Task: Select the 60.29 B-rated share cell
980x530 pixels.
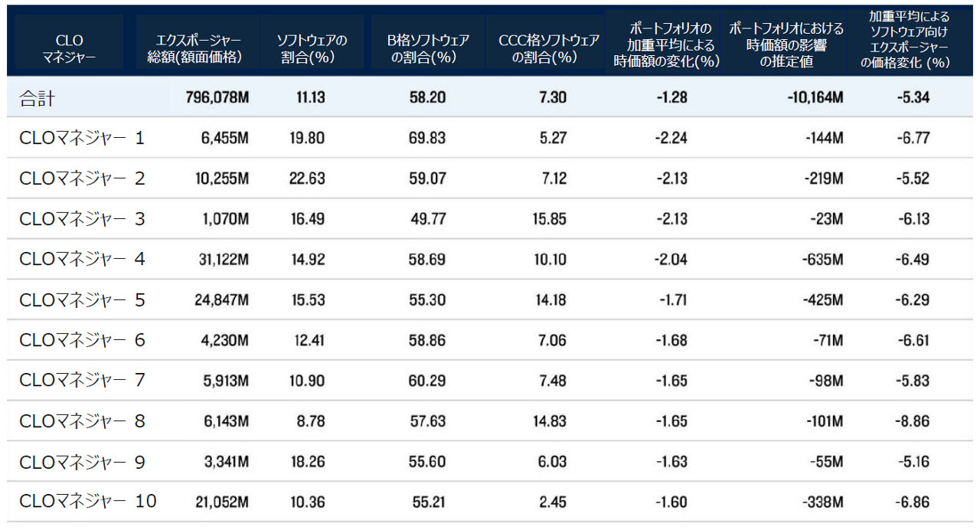Action: [x=427, y=381]
